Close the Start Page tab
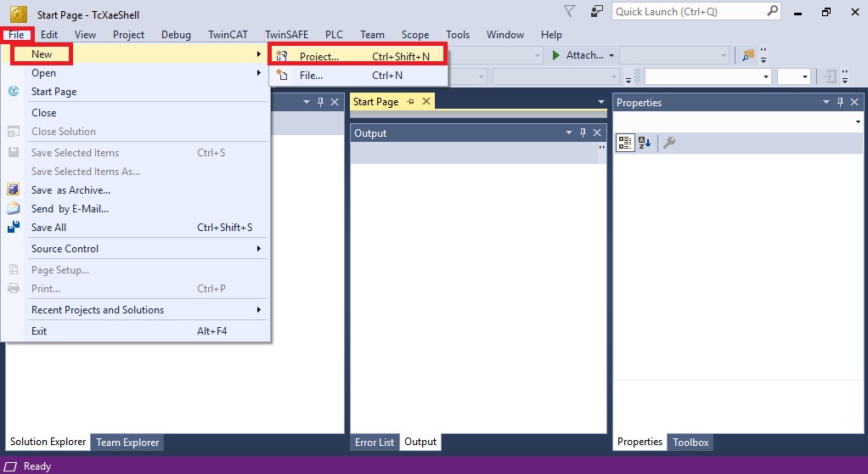This screenshot has height=474, width=868. point(426,101)
